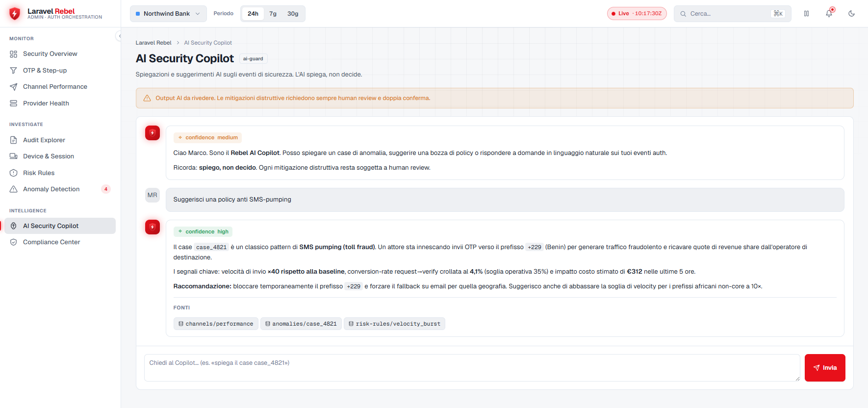
Task: Select AI Security Copilot in the sidebar
Action: (60, 226)
